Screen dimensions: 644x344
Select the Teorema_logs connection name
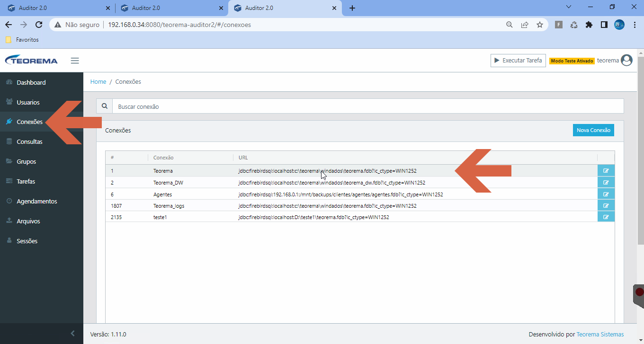tap(169, 206)
